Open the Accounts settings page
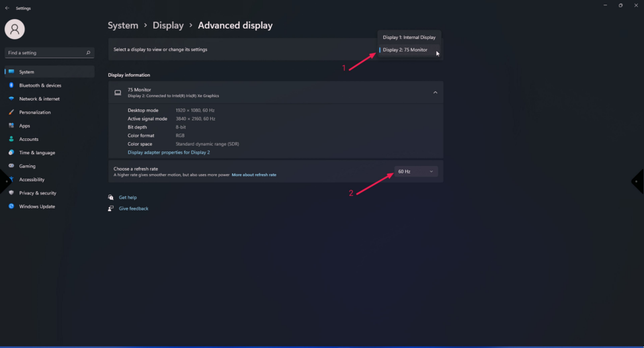The image size is (644, 348). (x=28, y=139)
